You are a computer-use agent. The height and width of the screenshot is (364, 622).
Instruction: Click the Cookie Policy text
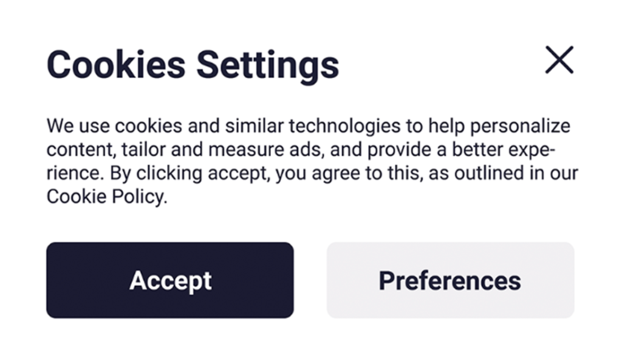click(105, 197)
